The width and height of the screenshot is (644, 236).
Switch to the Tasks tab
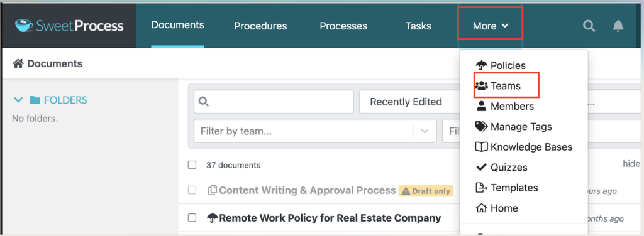coord(418,26)
